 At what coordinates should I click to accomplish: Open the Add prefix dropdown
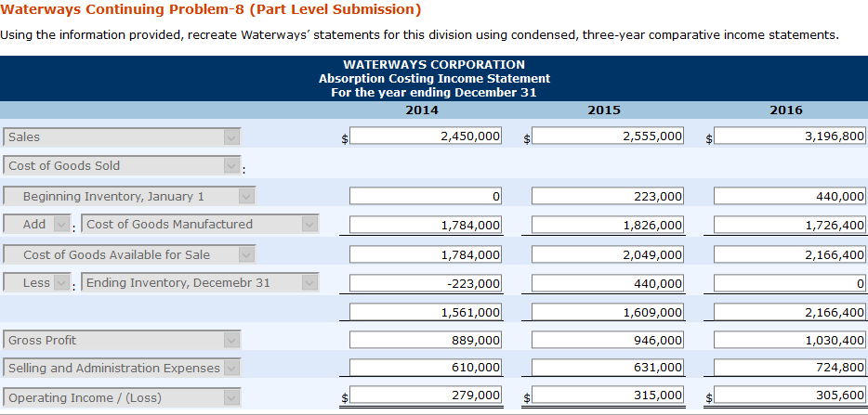tap(36, 224)
